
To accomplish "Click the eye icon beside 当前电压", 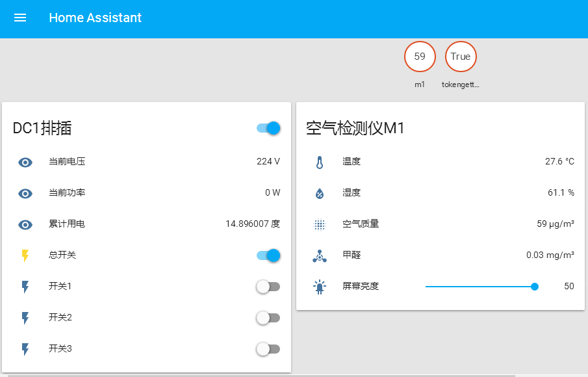I will point(25,162).
